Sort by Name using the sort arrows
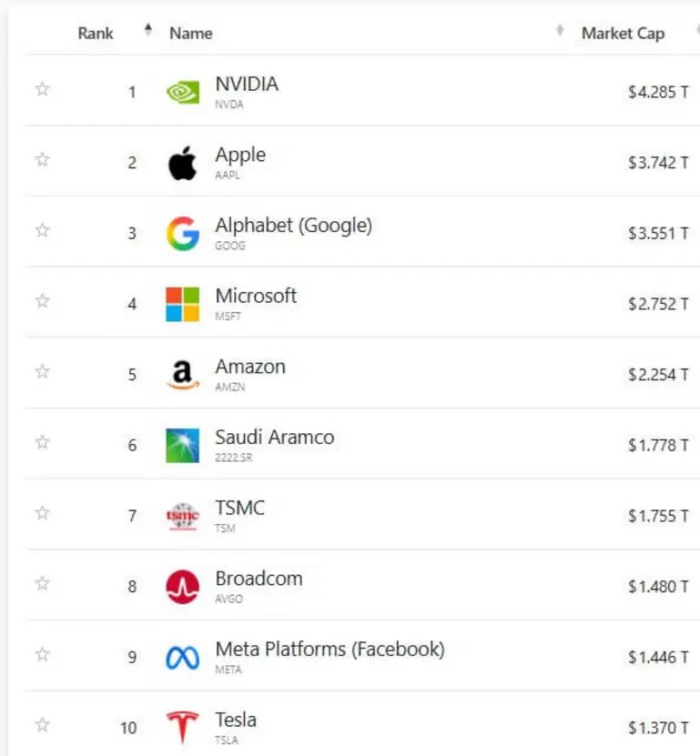This screenshot has width=700, height=756. point(560,30)
